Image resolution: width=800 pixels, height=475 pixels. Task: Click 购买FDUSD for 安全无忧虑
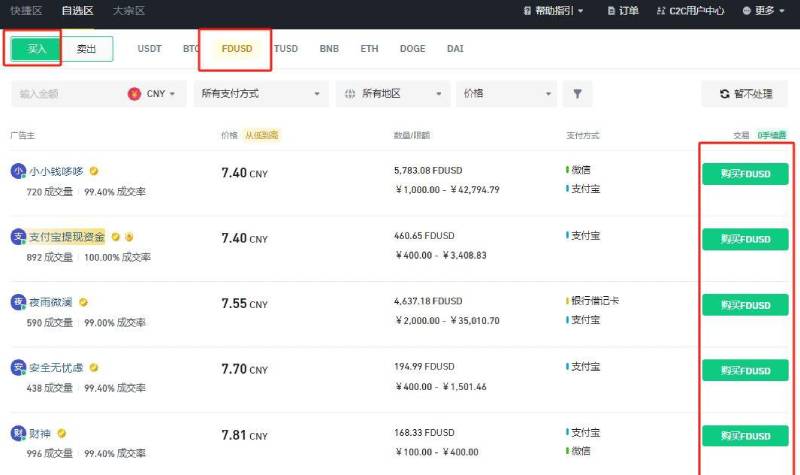tap(745, 370)
